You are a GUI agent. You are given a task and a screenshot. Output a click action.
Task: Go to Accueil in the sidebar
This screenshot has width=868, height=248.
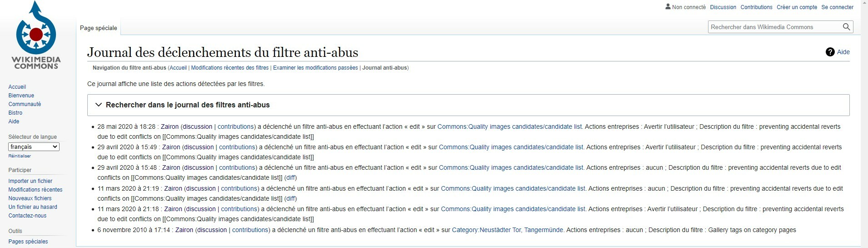[x=17, y=87]
